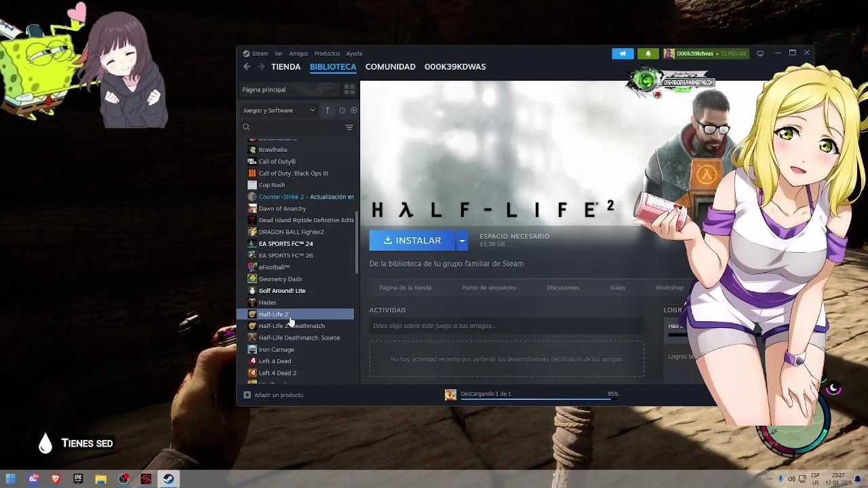Open the COMUNIDAD tab
This screenshot has height=488, width=868.
point(391,66)
